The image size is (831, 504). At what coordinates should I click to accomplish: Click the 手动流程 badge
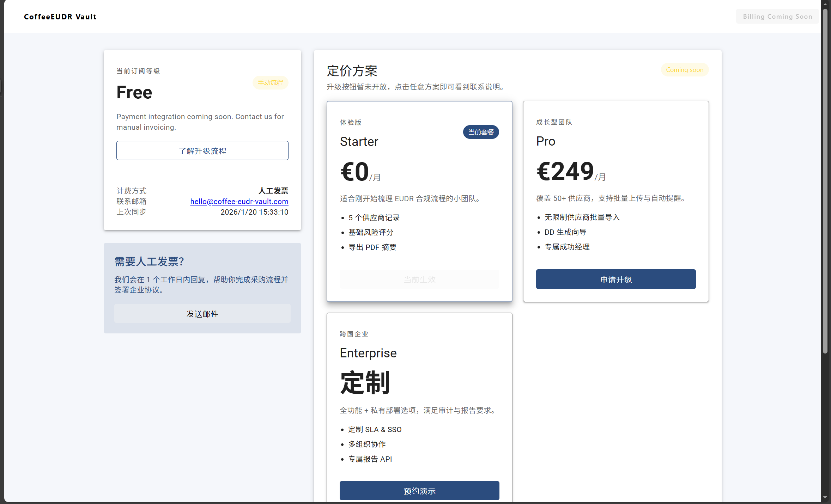tap(270, 82)
